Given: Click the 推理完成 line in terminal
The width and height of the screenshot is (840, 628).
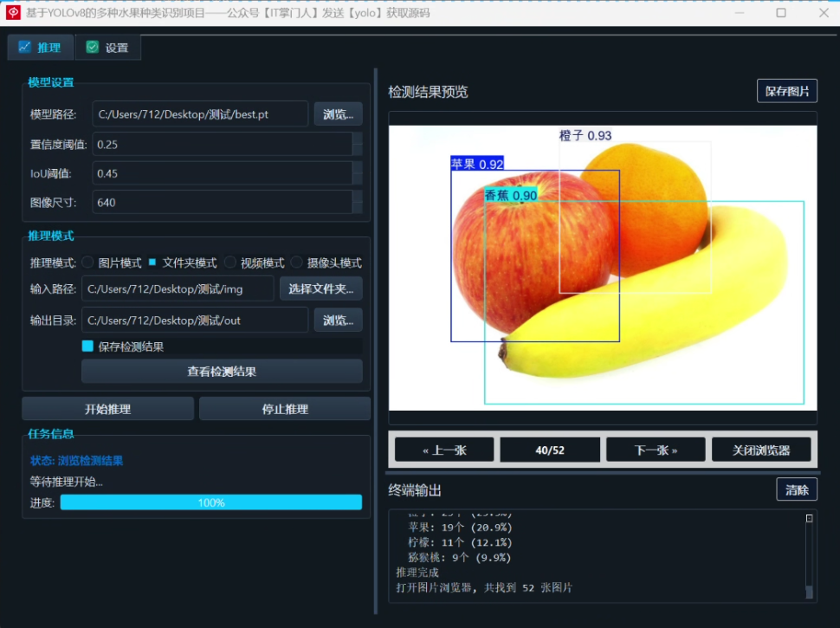Looking at the screenshot, I should (x=417, y=573).
